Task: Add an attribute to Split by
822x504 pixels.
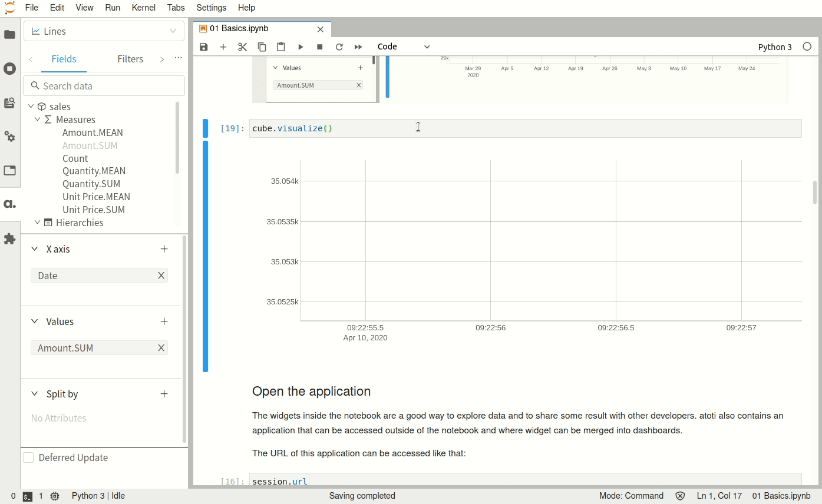Action: click(164, 394)
